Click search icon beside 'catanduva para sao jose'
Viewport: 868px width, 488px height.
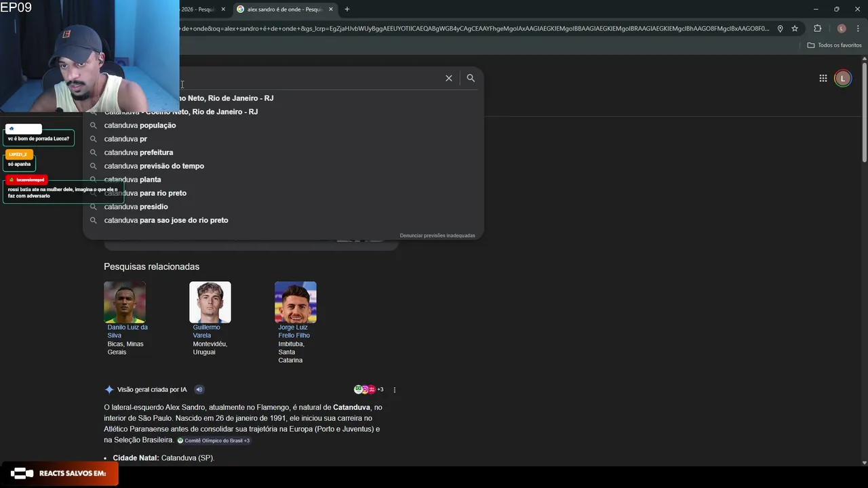(x=94, y=220)
